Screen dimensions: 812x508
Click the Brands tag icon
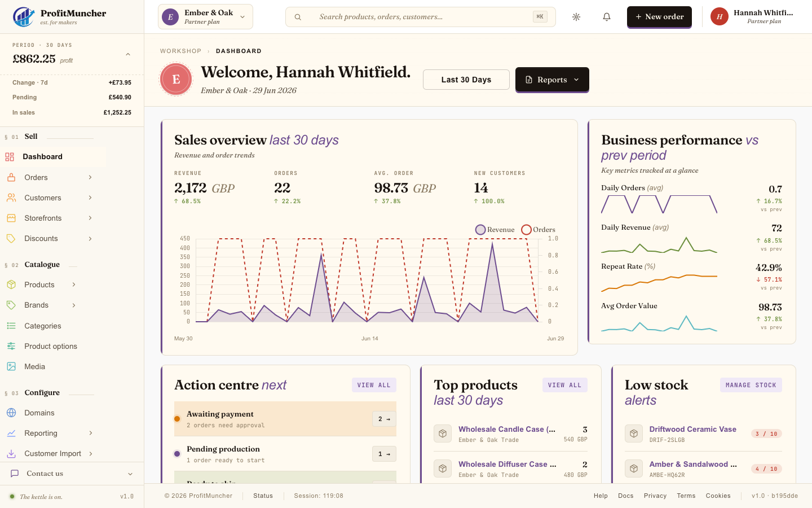click(x=11, y=305)
